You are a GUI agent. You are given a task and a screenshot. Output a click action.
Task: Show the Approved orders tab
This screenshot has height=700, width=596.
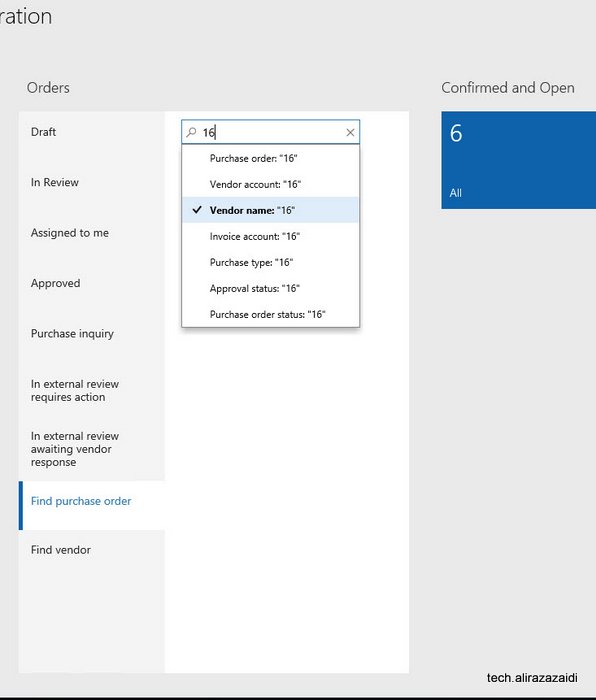(92, 283)
